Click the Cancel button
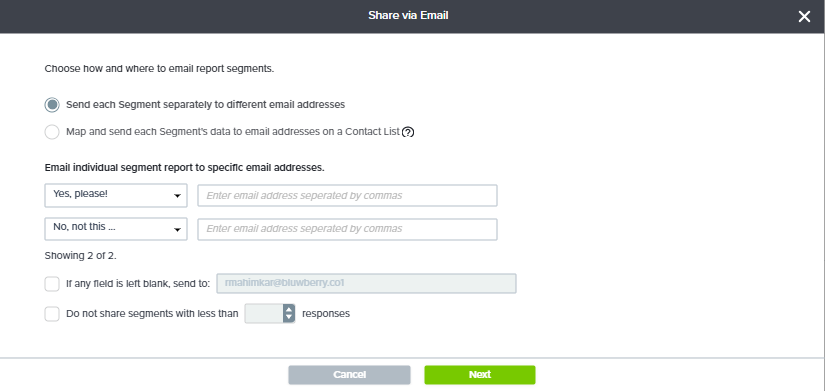The width and height of the screenshot is (825, 391). coord(349,375)
